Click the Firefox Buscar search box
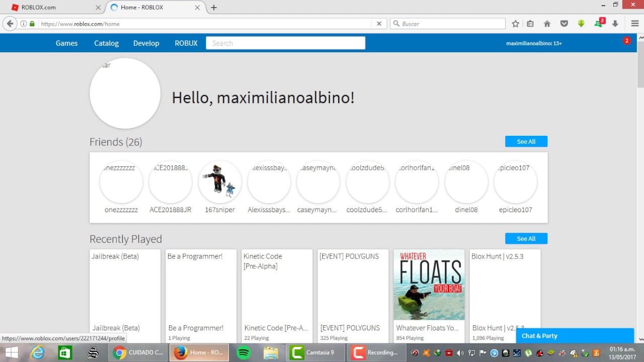The image size is (644, 362). click(x=448, y=24)
